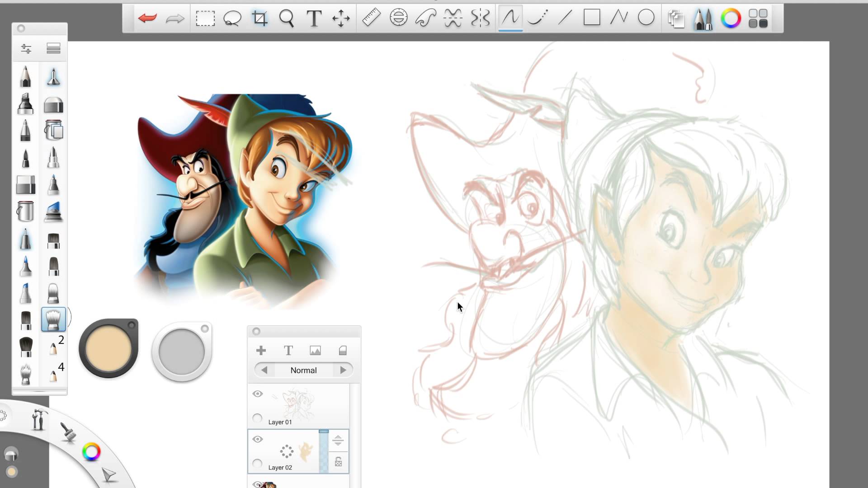Hide Layer 01 with its eye icon
The height and width of the screenshot is (488, 868).
258,394
